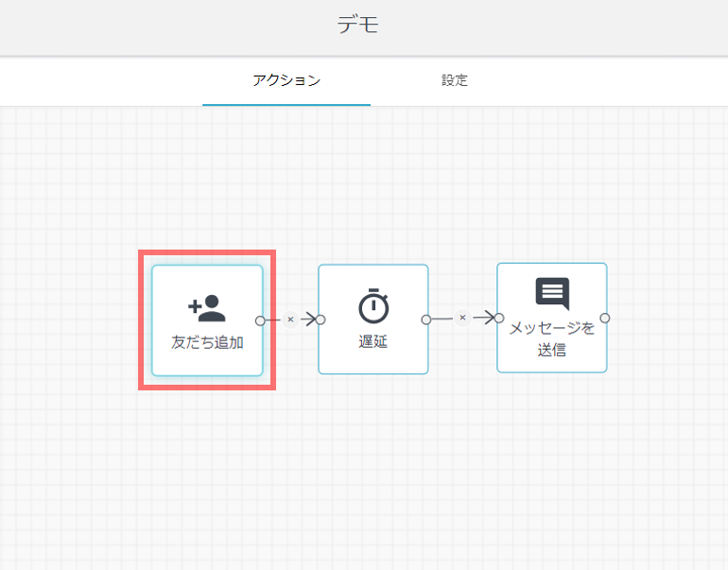Click output port circle of 遅延 node
728x570 pixels.
point(426,320)
